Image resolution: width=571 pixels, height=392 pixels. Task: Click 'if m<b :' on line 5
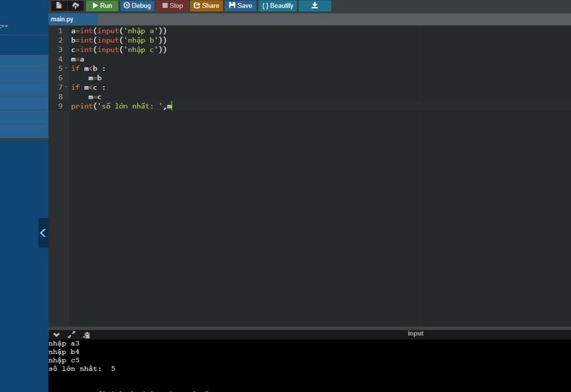88,69
